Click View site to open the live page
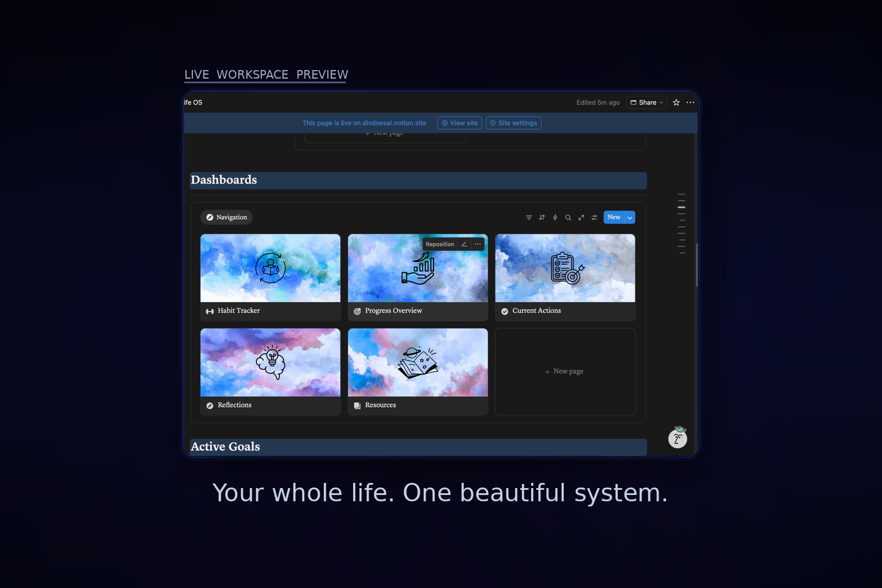This screenshot has width=882, height=588. click(459, 122)
